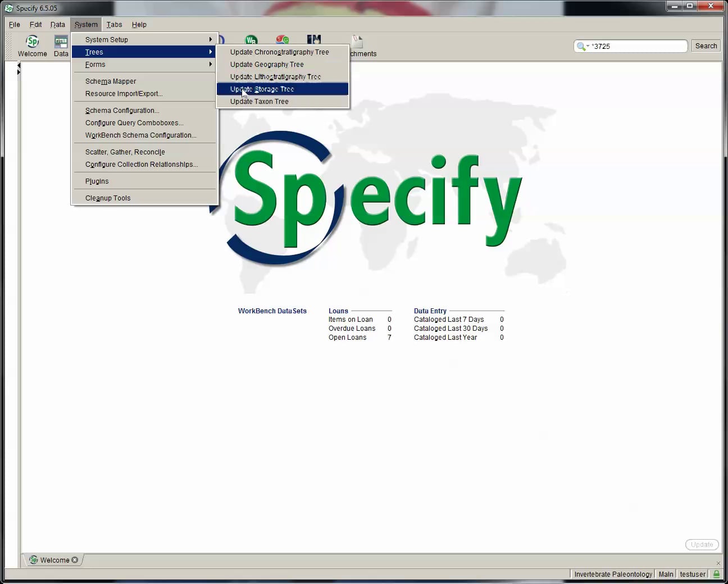
Task: Click the Data Entry heading
Action: coord(430,311)
